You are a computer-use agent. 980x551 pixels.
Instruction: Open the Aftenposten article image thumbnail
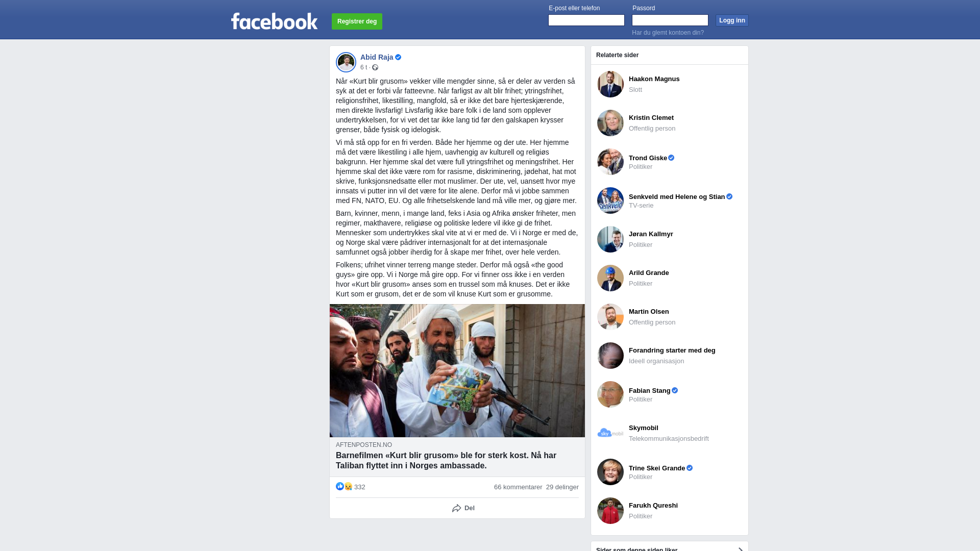pyautogui.click(x=457, y=370)
